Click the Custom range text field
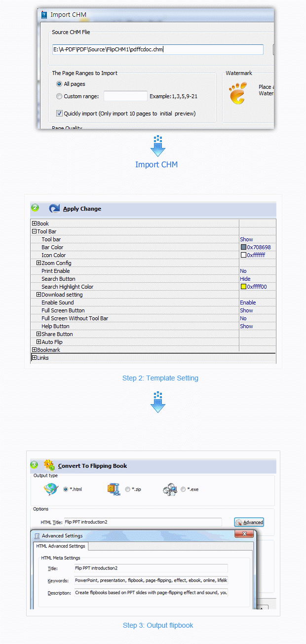Image resolution: width=306 pixels, height=644 pixels. 125,96
